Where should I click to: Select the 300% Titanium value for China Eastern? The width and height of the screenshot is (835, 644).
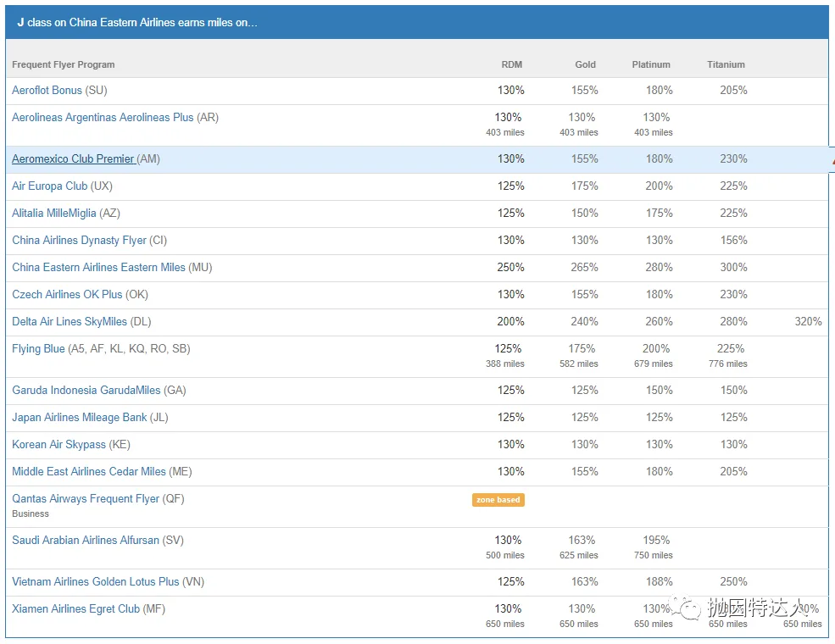[734, 268]
